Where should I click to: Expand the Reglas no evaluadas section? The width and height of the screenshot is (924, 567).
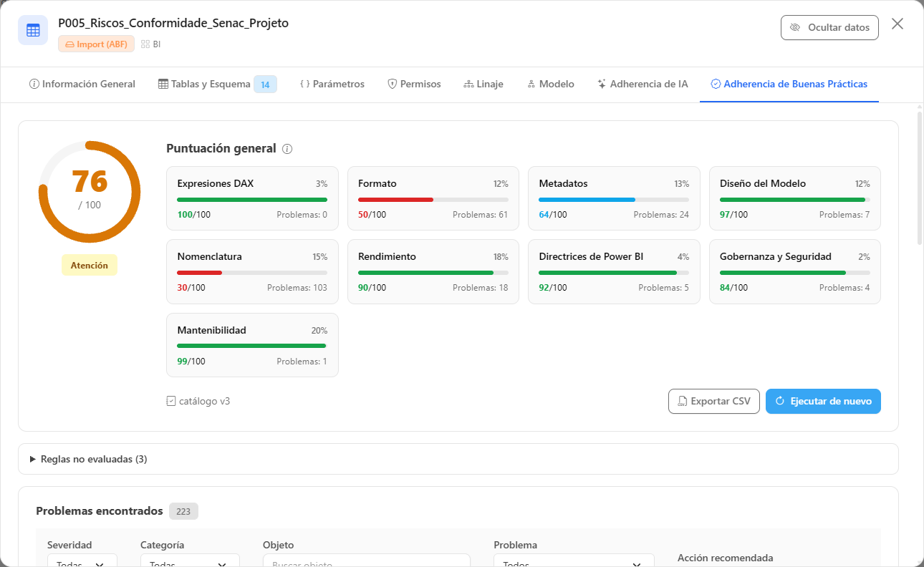click(458, 459)
